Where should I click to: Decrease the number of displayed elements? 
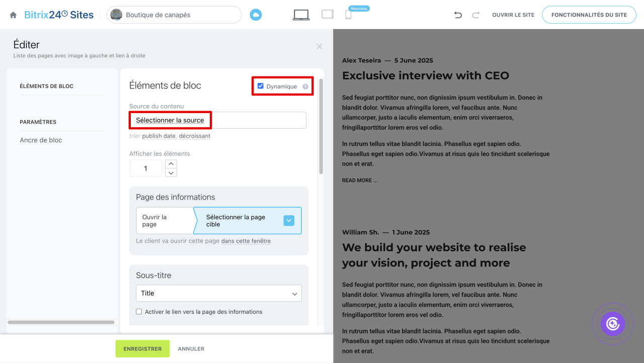click(x=171, y=173)
